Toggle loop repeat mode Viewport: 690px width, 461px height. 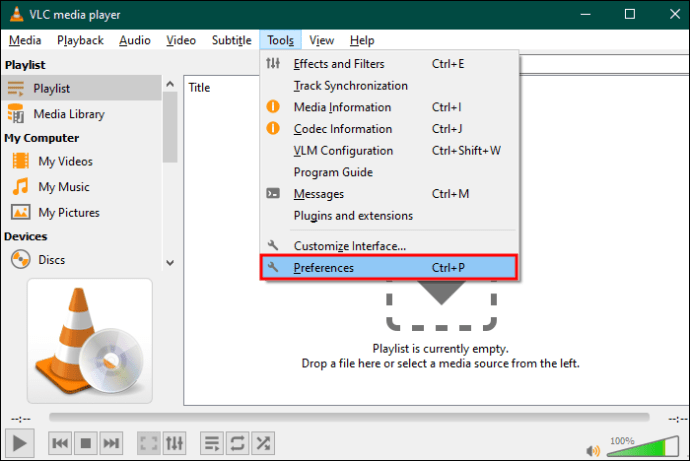click(x=237, y=442)
